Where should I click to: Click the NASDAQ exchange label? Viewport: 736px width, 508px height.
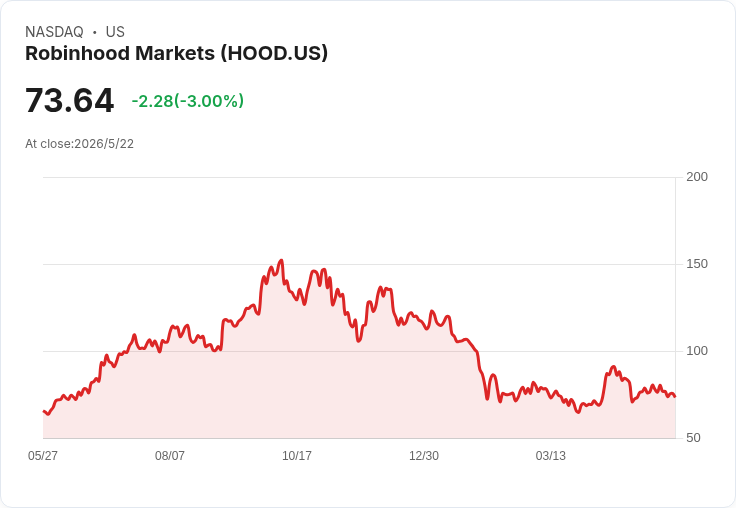[54, 32]
